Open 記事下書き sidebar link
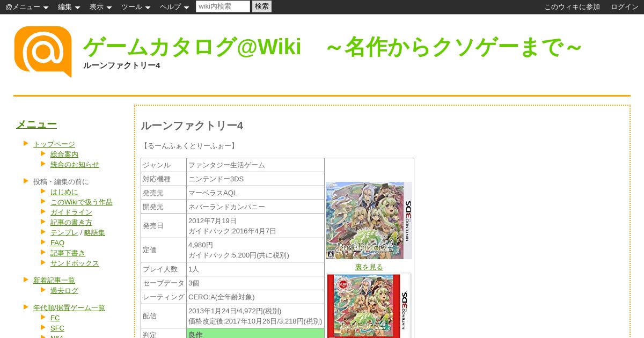Image resolution: width=644 pixels, height=338 pixels. (68, 253)
